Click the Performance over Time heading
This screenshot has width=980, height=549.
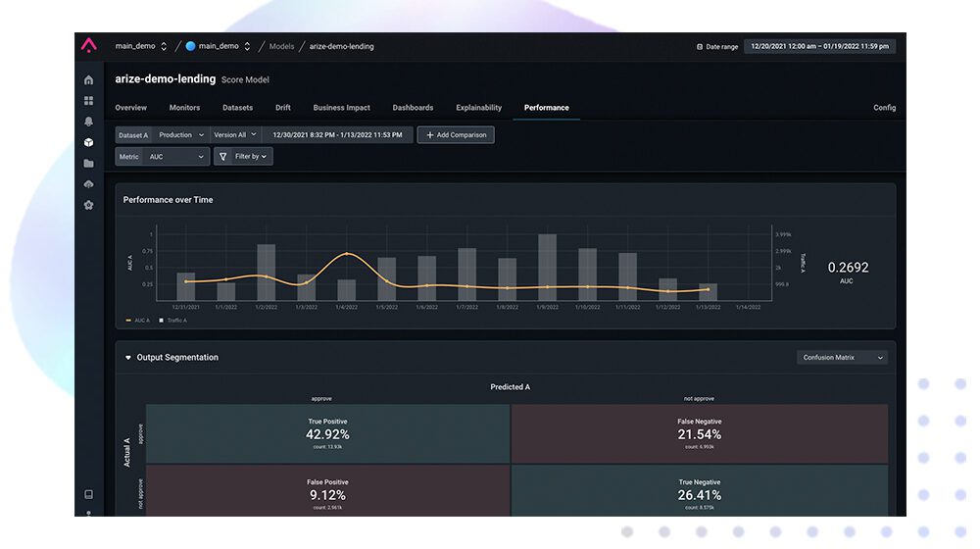click(168, 200)
